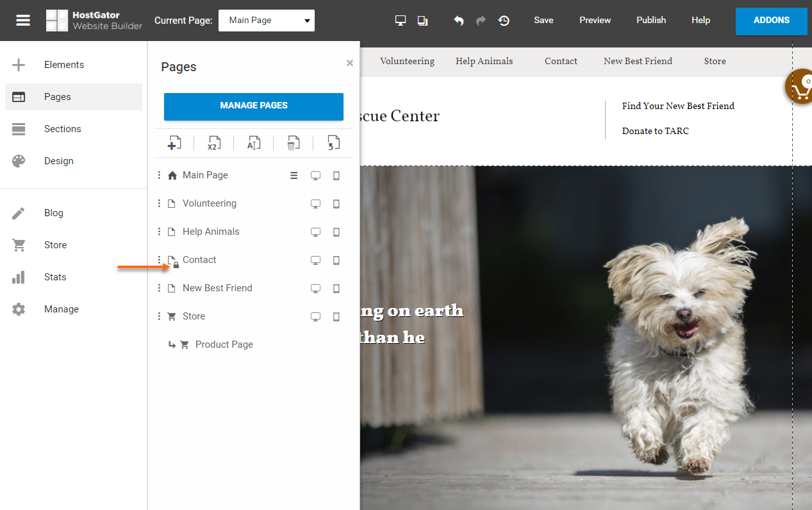
Task: Click the duplicate page (X2) icon
Action: click(x=213, y=143)
